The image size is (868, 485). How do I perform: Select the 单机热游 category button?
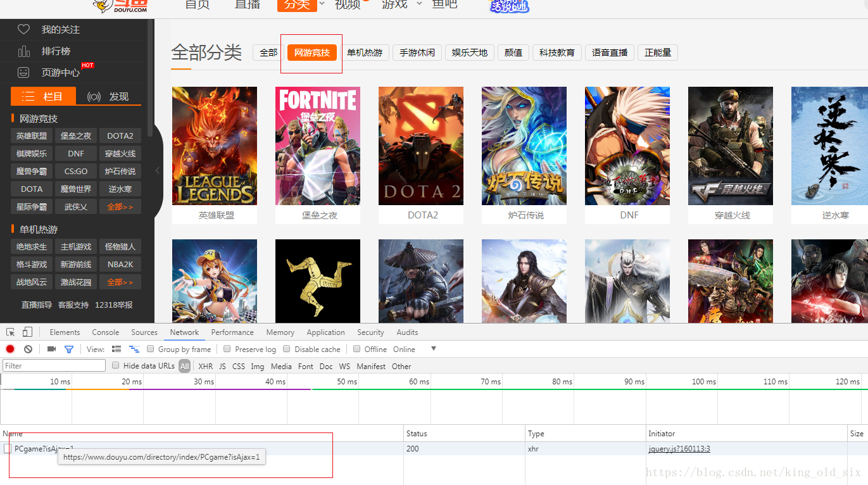365,53
